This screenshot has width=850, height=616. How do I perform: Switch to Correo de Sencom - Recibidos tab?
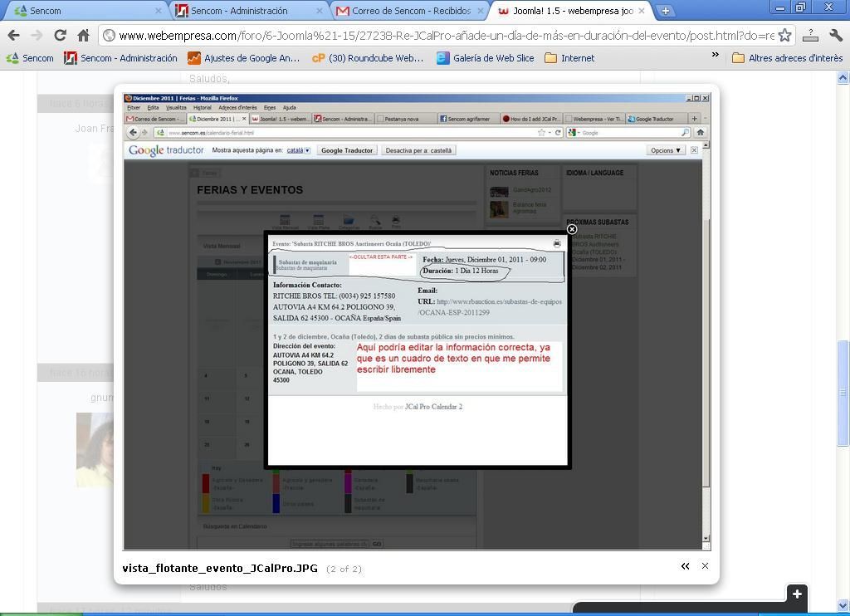click(x=408, y=11)
